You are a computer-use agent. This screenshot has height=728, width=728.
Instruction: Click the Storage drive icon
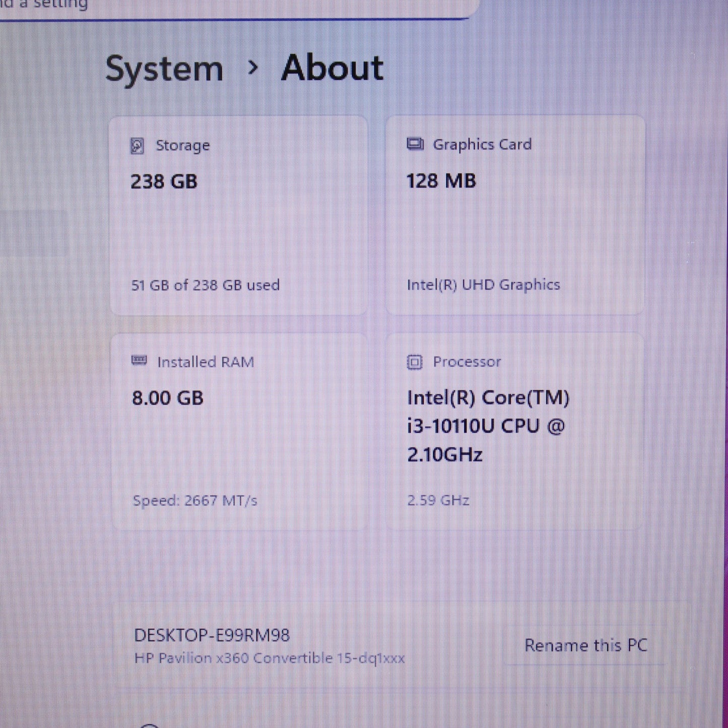coord(138,146)
